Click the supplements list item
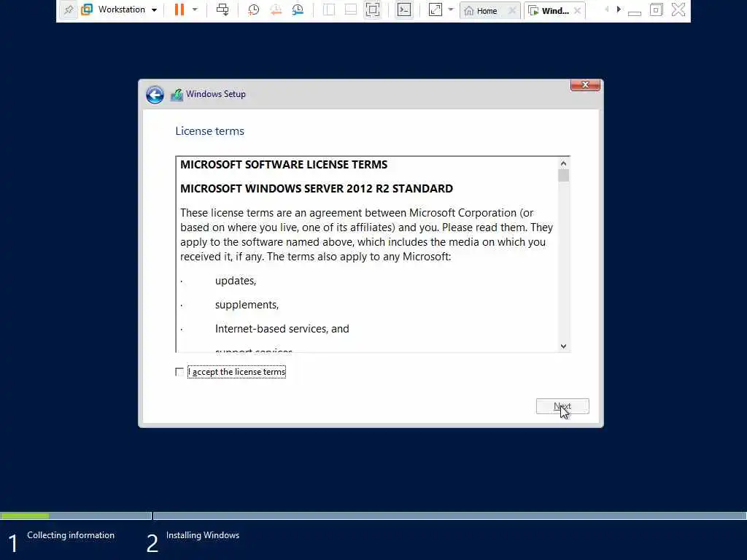The height and width of the screenshot is (560, 747). tap(247, 305)
